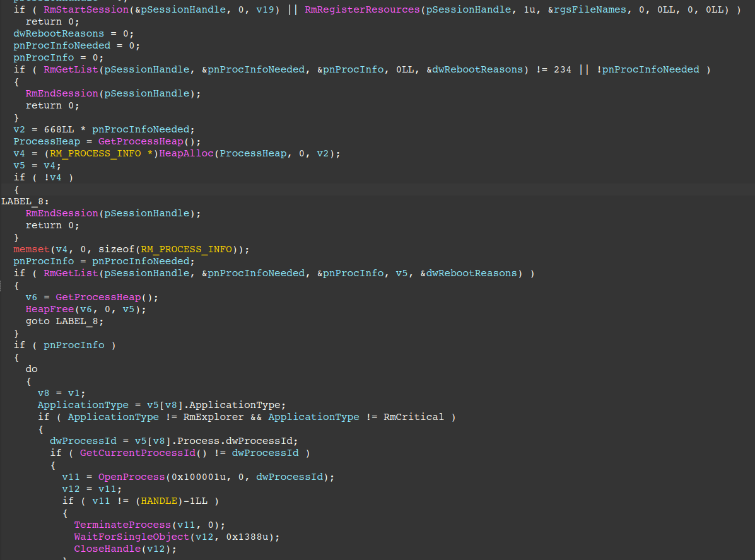Select the constant 234
755x560 pixels.
(x=563, y=70)
